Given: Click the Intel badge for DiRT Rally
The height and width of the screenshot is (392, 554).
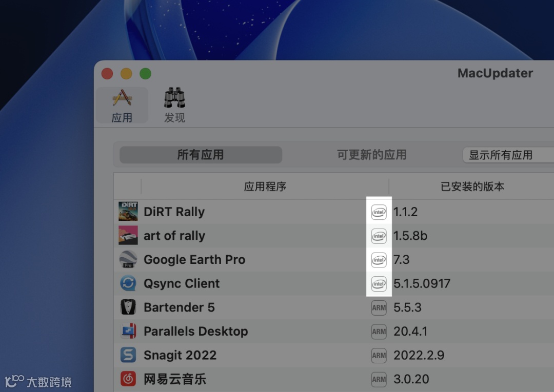Looking at the screenshot, I should pyautogui.click(x=379, y=212).
